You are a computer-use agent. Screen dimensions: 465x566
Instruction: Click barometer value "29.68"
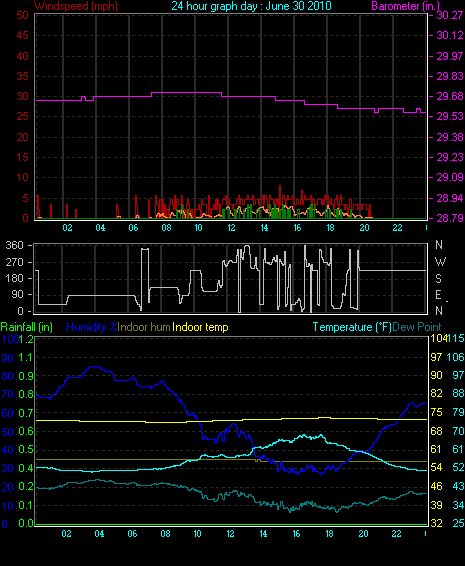click(x=450, y=96)
